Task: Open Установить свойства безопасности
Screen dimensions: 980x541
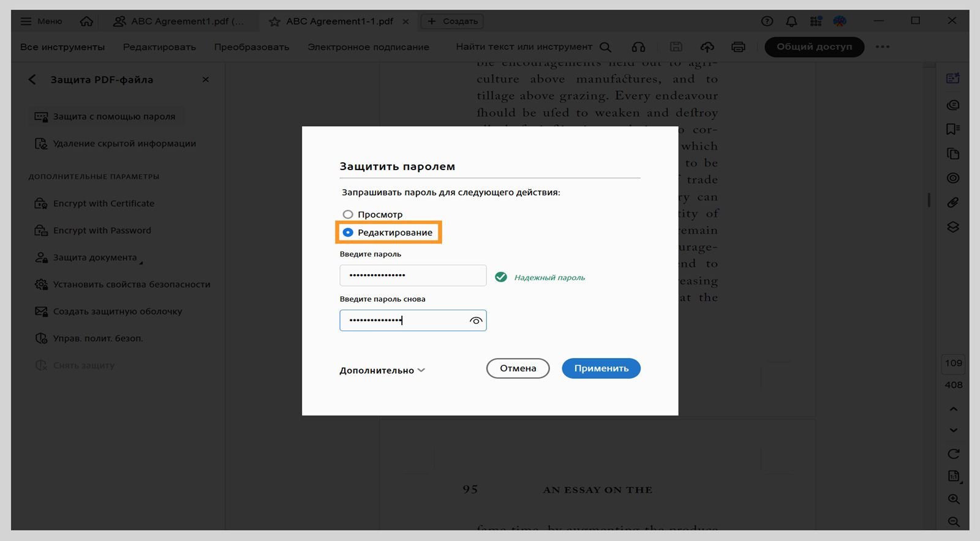Action: pos(123,285)
